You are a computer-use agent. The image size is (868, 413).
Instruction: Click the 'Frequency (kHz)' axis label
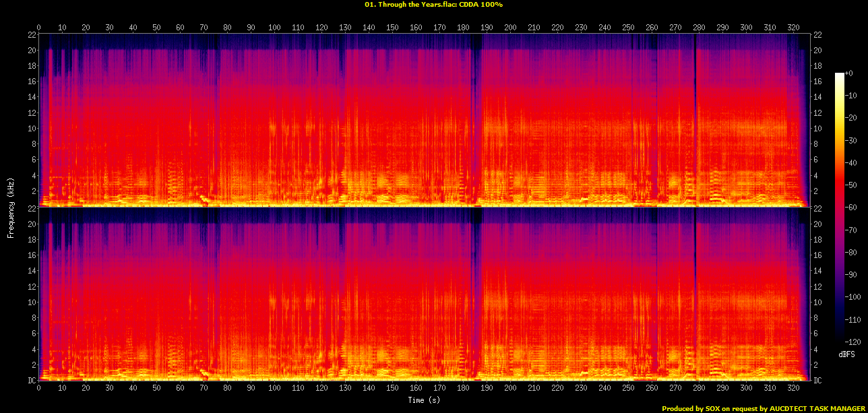point(11,206)
